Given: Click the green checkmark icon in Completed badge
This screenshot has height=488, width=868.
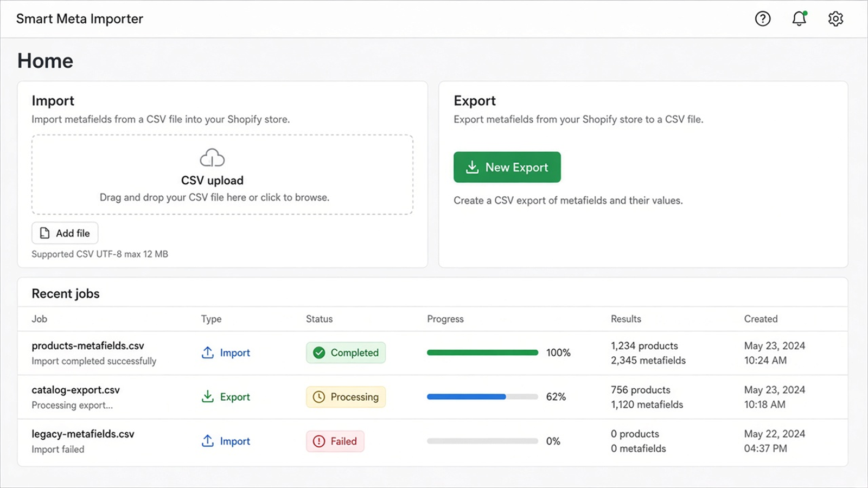Looking at the screenshot, I should pyautogui.click(x=319, y=352).
